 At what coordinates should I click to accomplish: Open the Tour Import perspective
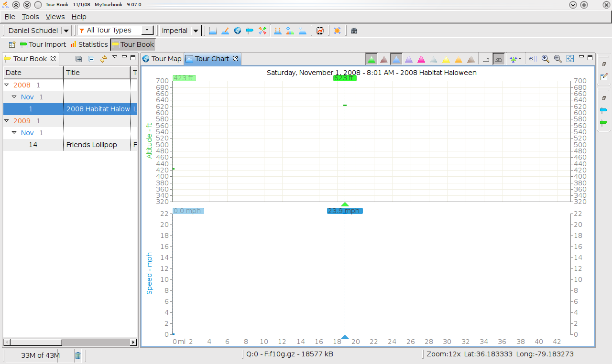pyautogui.click(x=43, y=44)
